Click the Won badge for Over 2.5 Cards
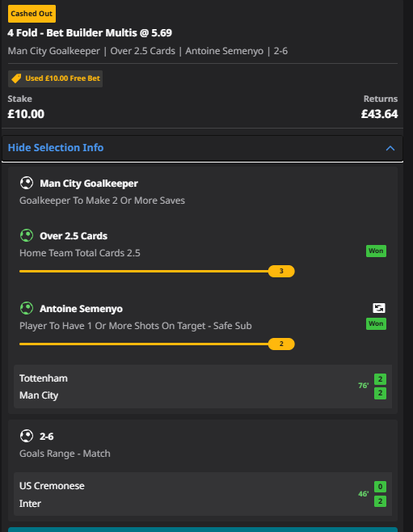 (x=376, y=251)
